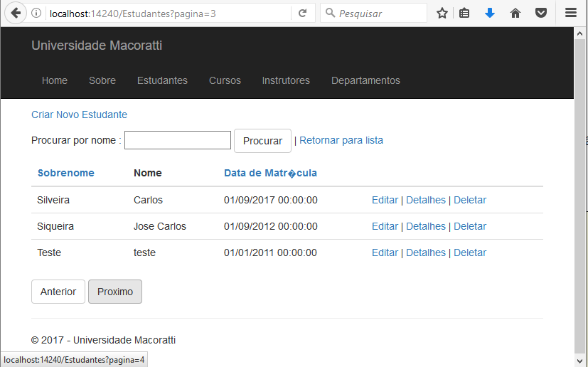Focus the Procurar por nome field
588x367 pixels.
click(x=178, y=140)
